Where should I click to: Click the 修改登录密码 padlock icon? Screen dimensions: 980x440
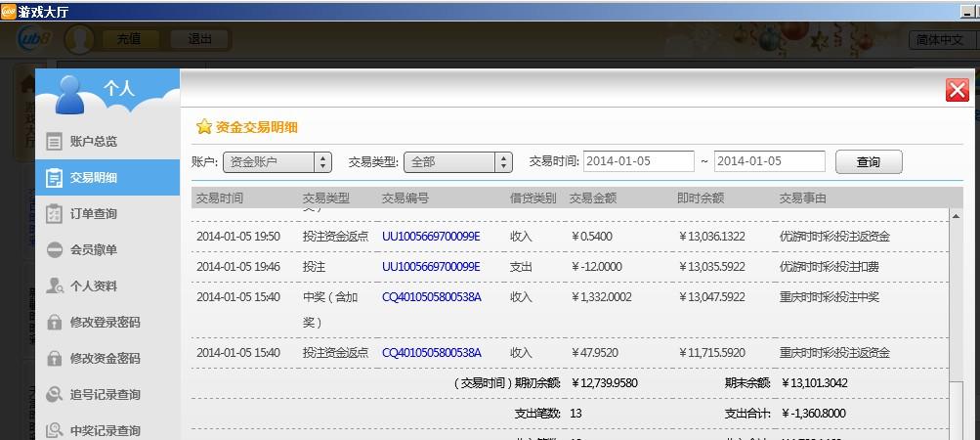55,323
